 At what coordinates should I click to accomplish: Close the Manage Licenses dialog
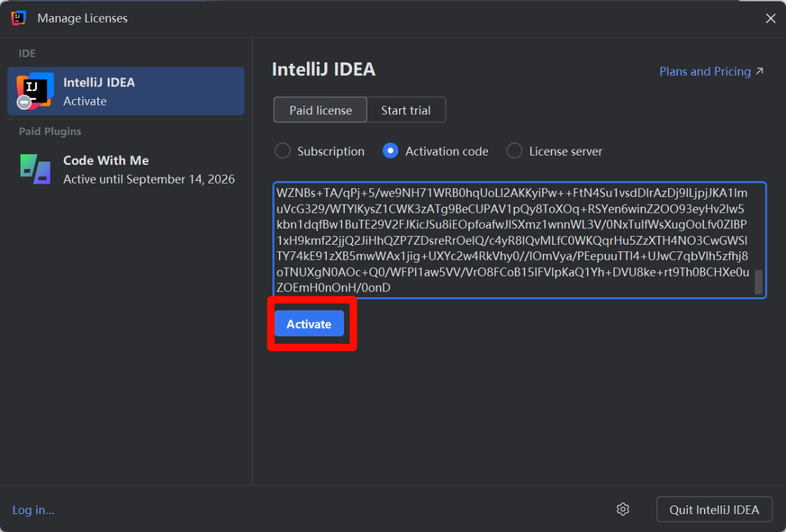[x=771, y=19]
